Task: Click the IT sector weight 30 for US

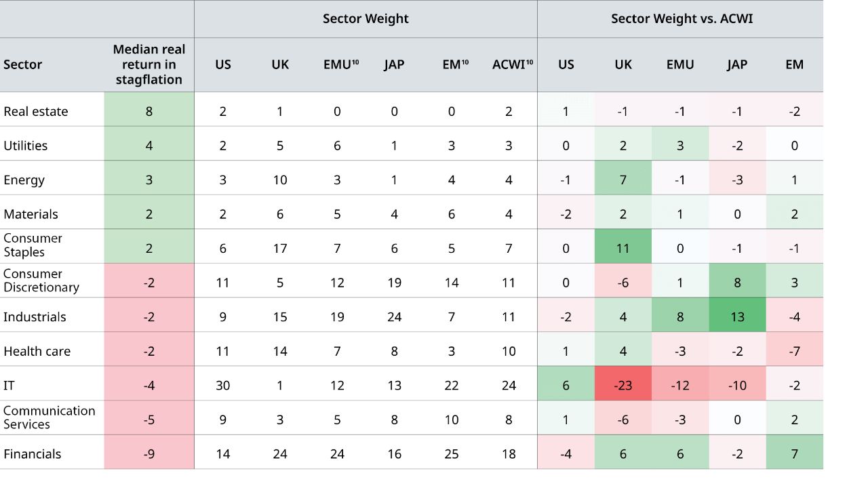Action: tap(223, 386)
